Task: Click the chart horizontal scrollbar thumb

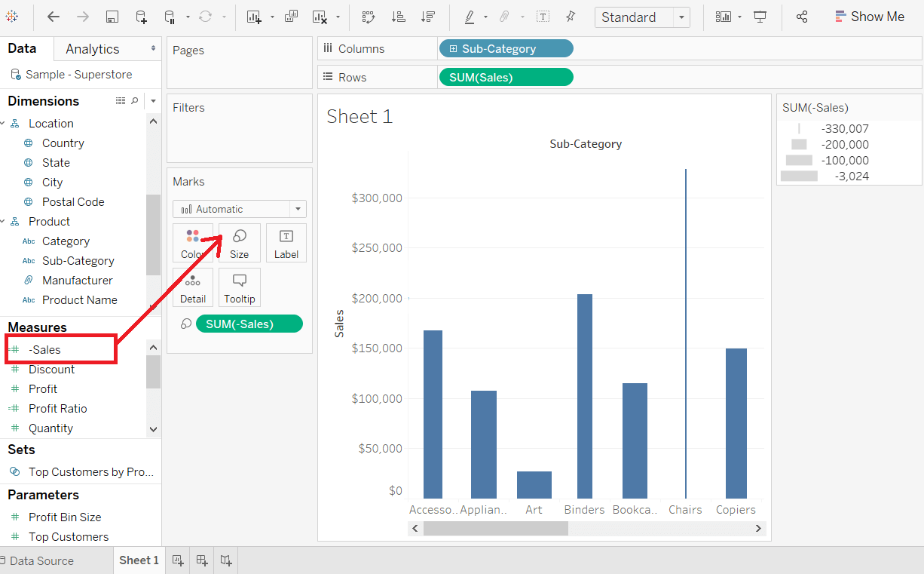Action: 495,529
